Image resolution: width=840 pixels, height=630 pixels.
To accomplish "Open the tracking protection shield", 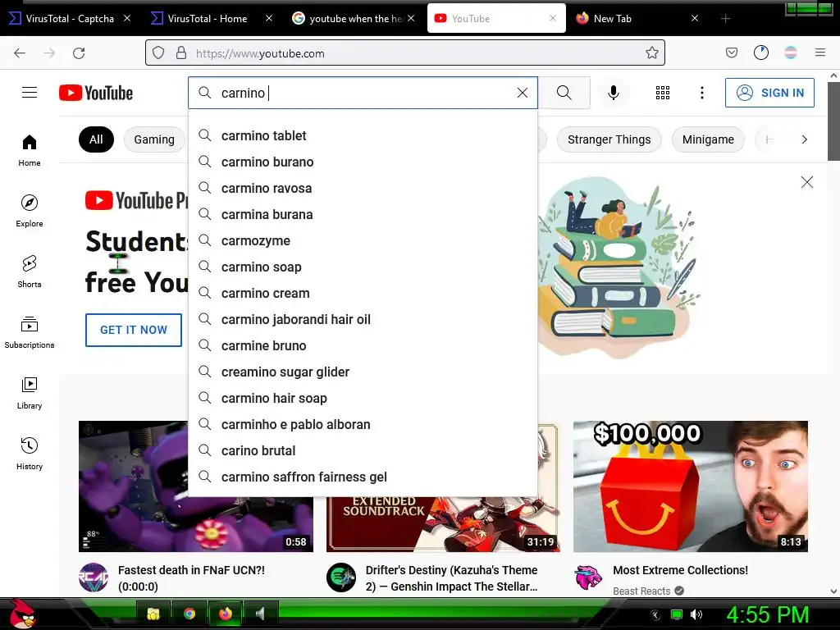I will point(158,52).
